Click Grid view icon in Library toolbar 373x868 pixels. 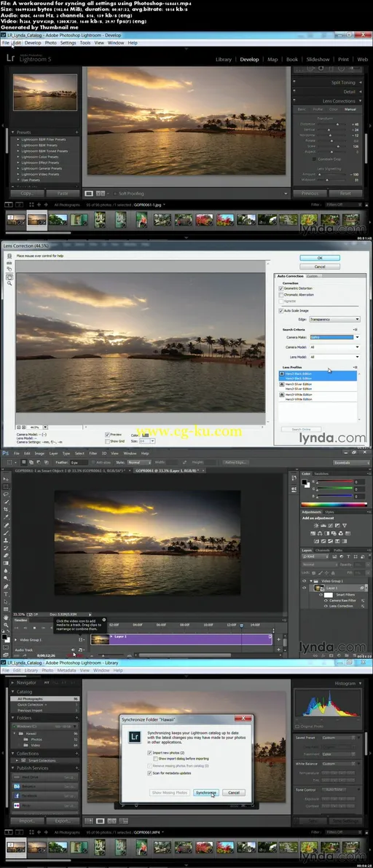[x=89, y=821]
